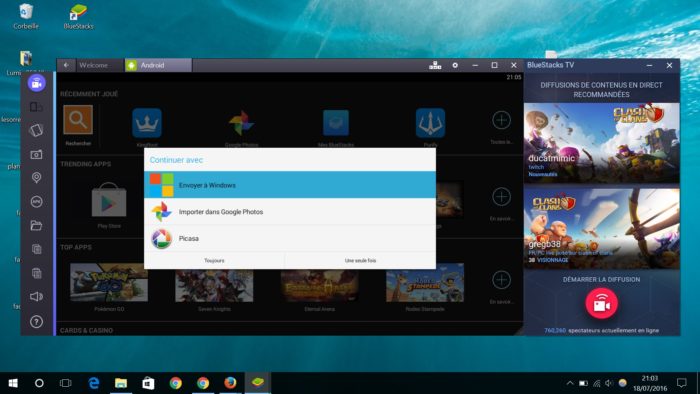Close the BlueStacks TV panel
The width and height of the screenshot is (700, 394).
(x=669, y=65)
